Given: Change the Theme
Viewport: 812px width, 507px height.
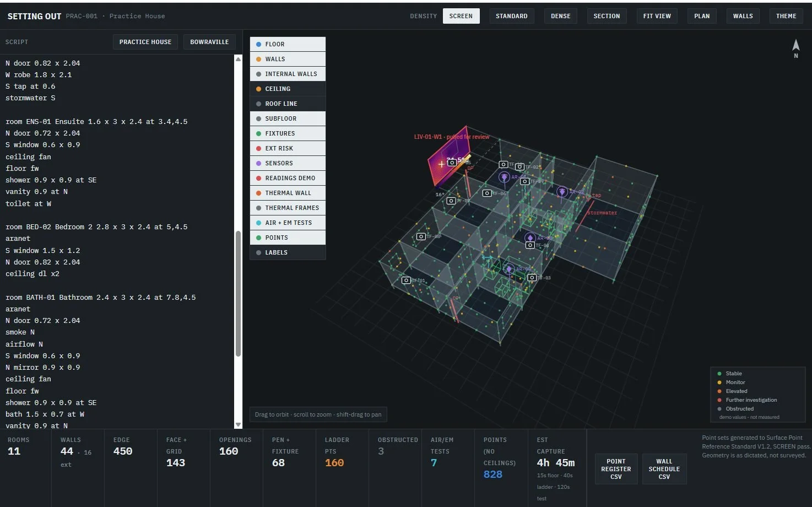Looking at the screenshot, I should tap(786, 16).
